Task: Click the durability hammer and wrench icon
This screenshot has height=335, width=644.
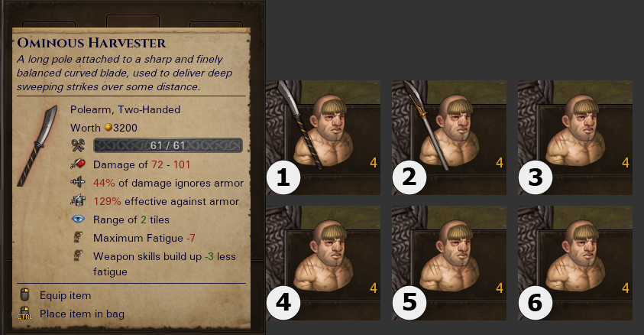Action: [78, 145]
